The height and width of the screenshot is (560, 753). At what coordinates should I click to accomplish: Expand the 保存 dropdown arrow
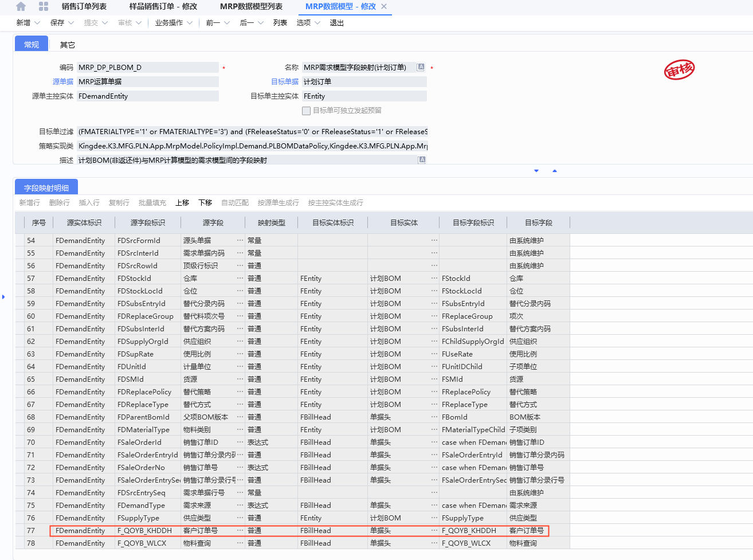point(71,23)
